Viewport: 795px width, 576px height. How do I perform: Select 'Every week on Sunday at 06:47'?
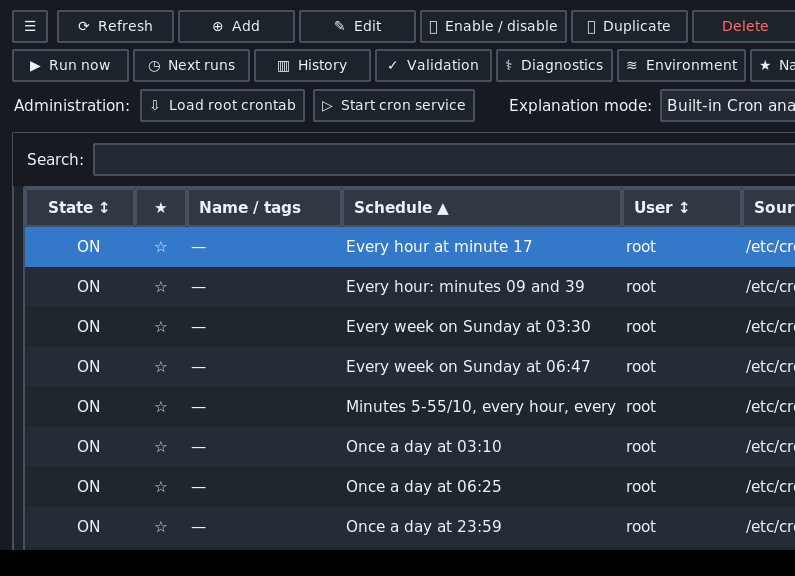468,367
